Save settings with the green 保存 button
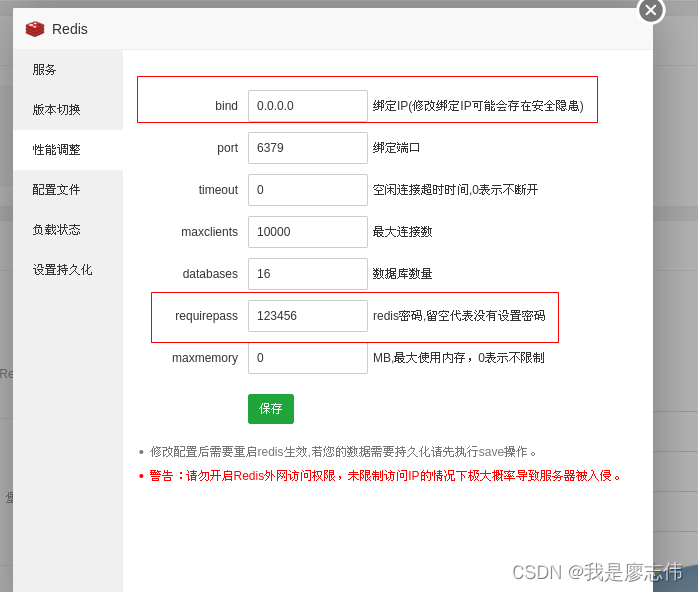698x592 pixels. (x=271, y=409)
